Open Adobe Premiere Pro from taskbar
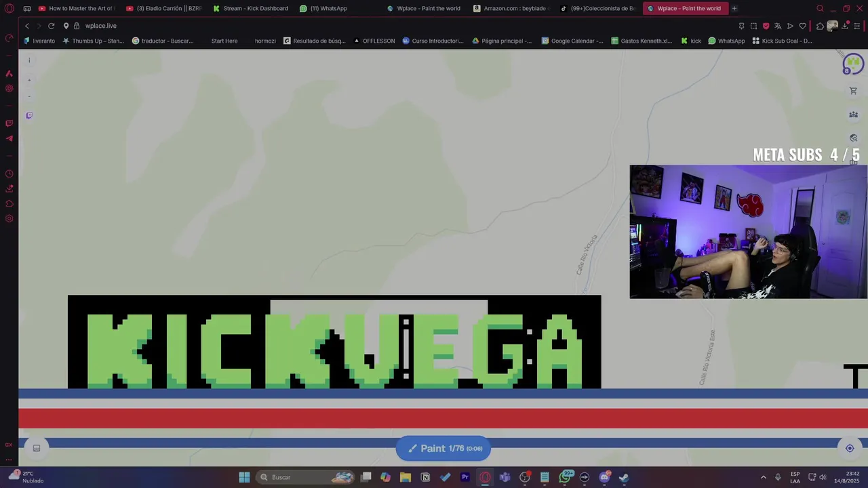This screenshot has width=868, height=488. [x=465, y=477]
